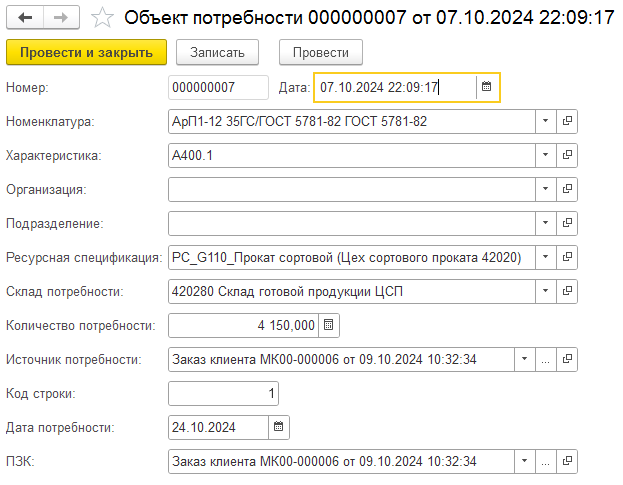Click the back navigation arrow
The image size is (623, 485).
pyautogui.click(x=25, y=17)
